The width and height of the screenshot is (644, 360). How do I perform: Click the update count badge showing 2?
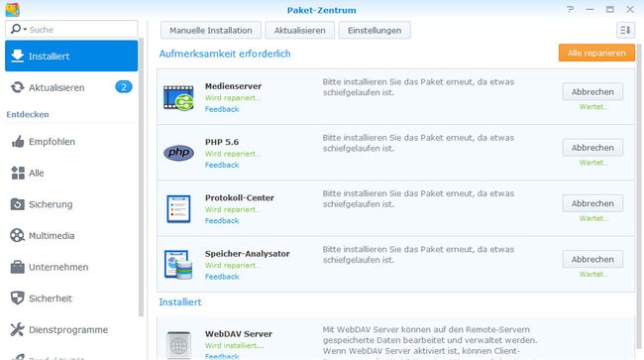[124, 87]
